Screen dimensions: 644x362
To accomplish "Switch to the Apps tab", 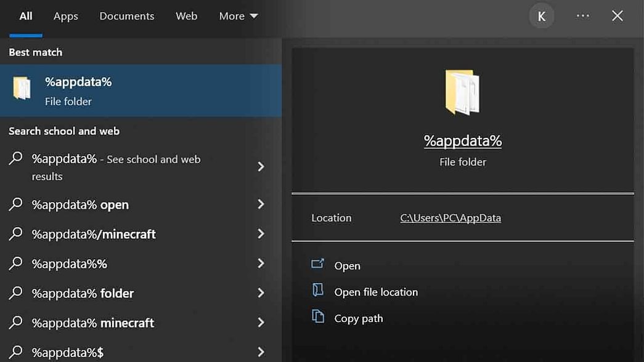I will (66, 17).
